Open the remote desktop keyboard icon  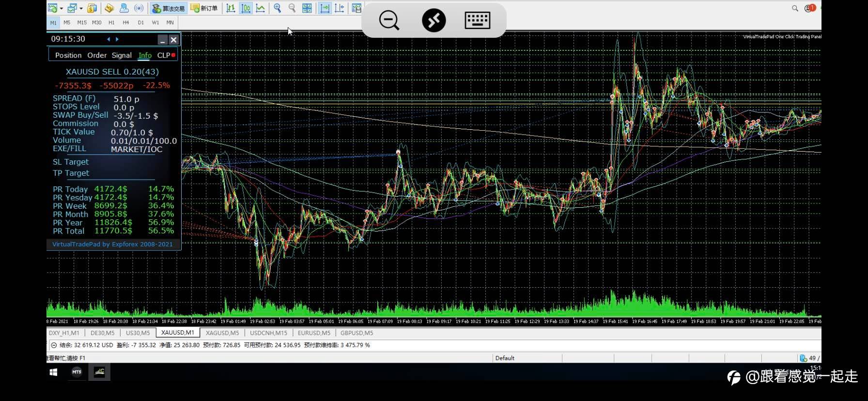[x=477, y=20]
